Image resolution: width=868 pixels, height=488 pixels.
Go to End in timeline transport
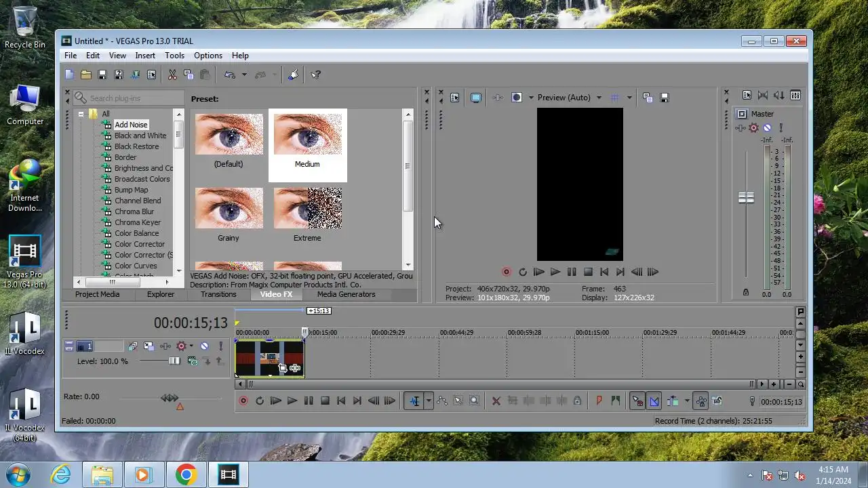(357, 401)
